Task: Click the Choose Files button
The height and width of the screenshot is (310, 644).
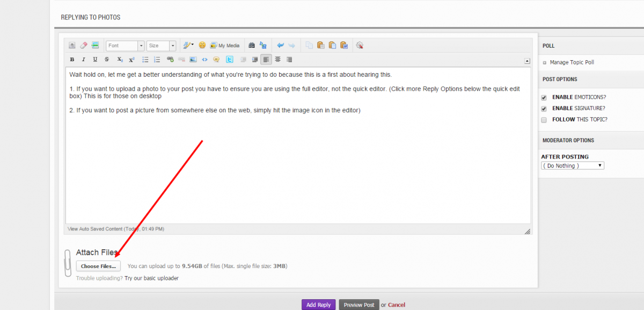Action: (x=98, y=266)
